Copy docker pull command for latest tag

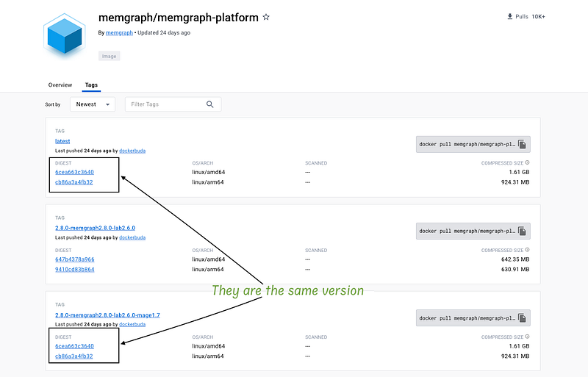pos(522,145)
